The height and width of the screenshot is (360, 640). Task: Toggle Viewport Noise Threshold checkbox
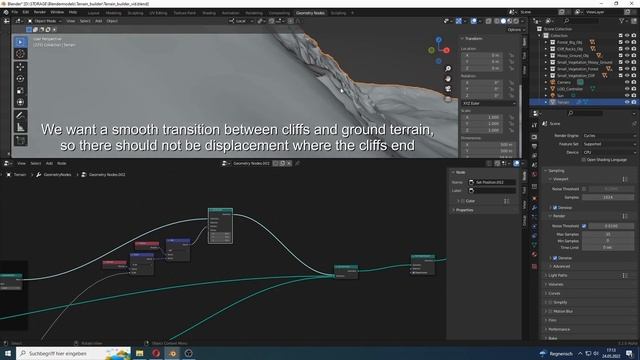(x=584, y=189)
